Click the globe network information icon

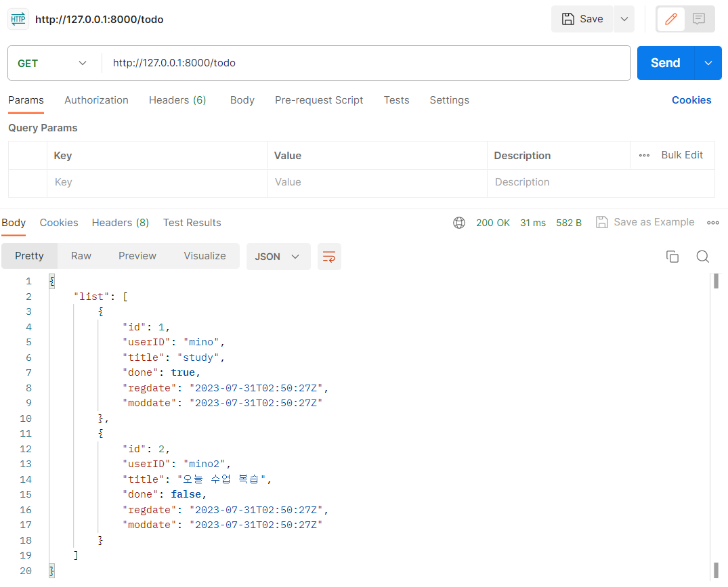[x=458, y=223]
